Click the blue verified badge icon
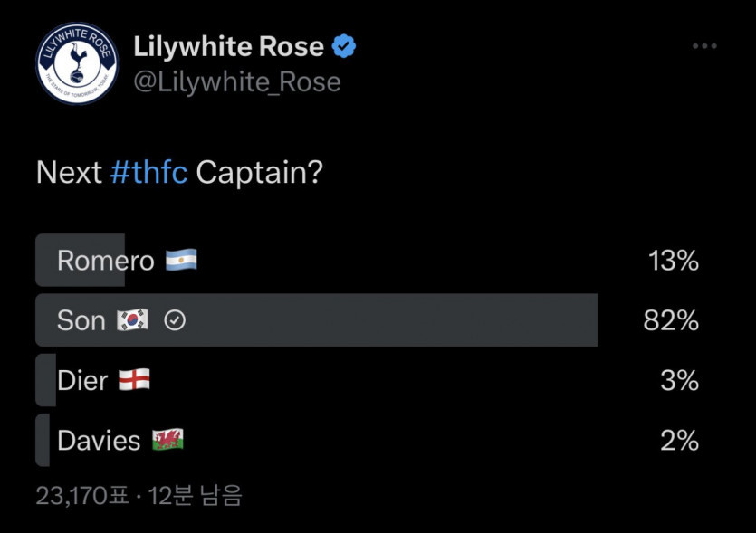The width and height of the screenshot is (756, 533). pos(344,46)
